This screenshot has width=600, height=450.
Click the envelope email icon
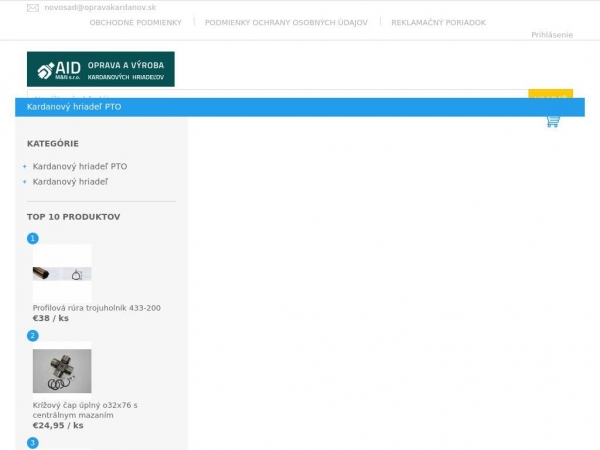coord(33,8)
